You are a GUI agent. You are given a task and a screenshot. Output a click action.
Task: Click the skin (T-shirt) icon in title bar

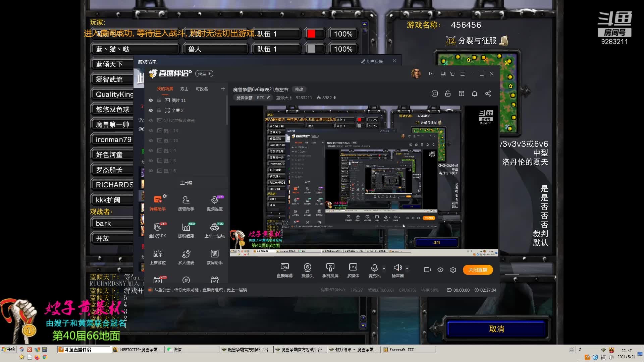(453, 74)
